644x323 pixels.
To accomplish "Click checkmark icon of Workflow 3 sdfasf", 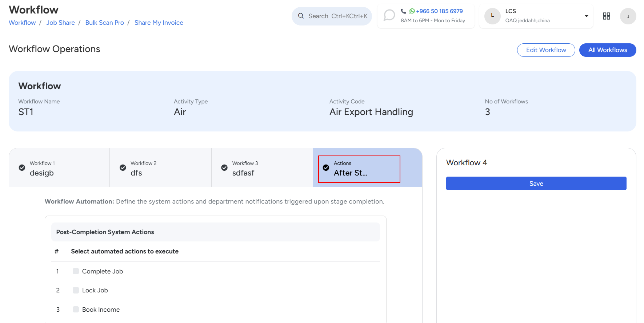I will [x=224, y=168].
